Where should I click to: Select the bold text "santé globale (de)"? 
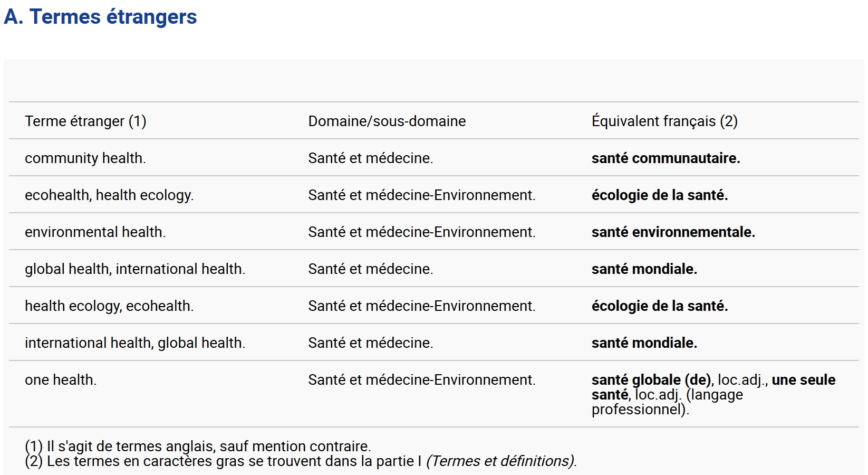coord(652,380)
